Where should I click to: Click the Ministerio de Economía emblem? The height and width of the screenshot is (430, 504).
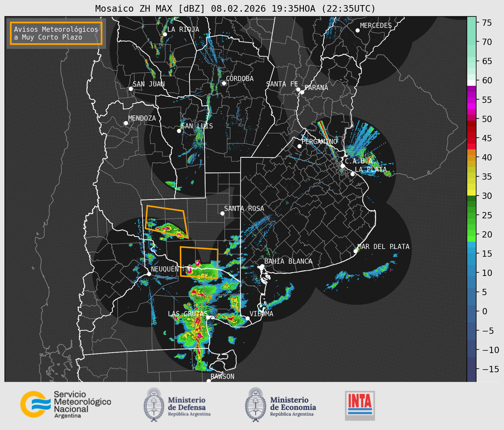tap(255, 405)
